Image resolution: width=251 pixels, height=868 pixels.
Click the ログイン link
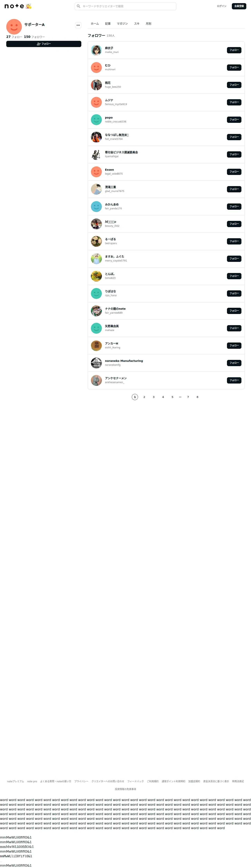pyautogui.click(x=222, y=6)
